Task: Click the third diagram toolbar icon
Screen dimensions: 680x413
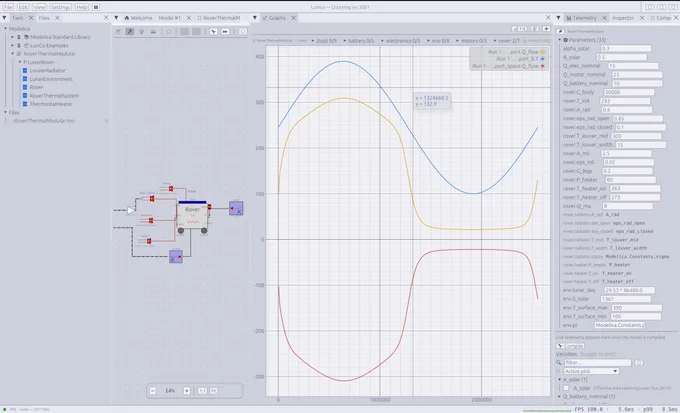Action: point(141,32)
